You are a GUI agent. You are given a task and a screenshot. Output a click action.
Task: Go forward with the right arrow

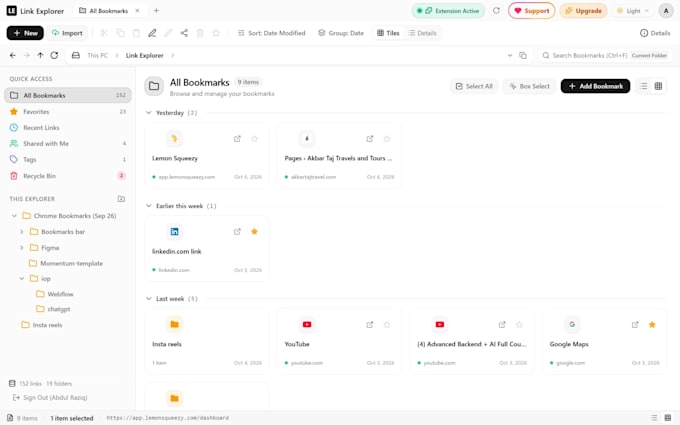[x=26, y=56]
